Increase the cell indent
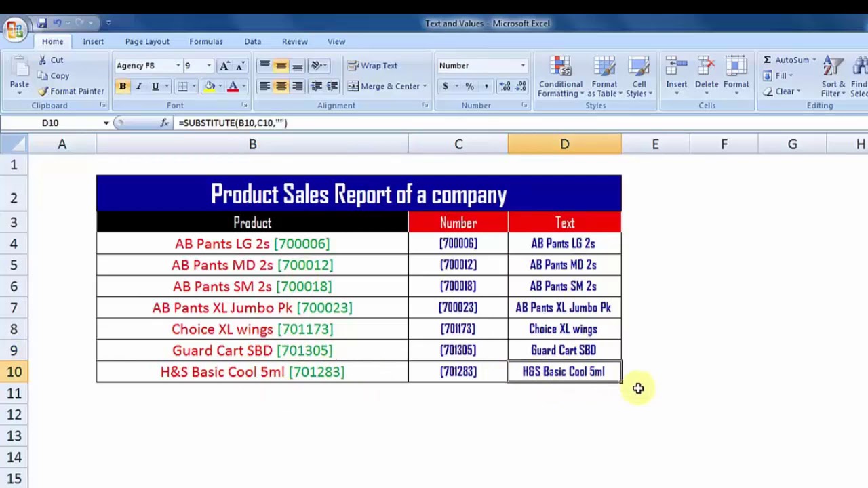 click(332, 86)
